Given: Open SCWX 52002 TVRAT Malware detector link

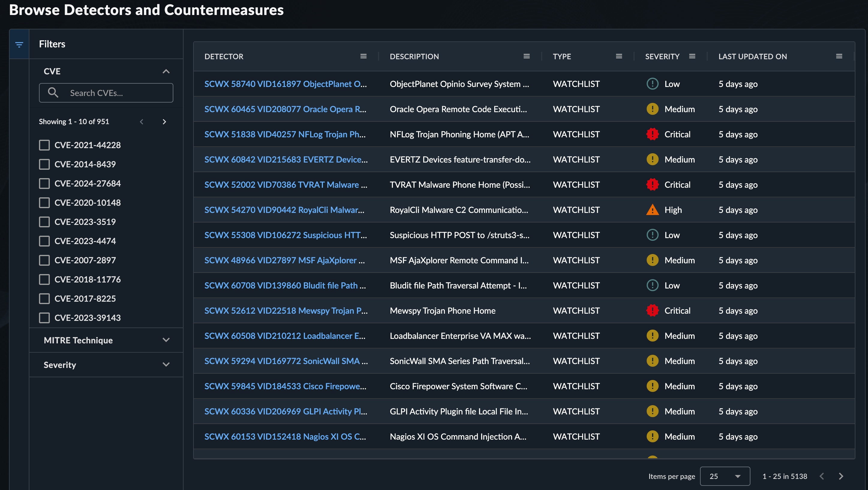Looking at the screenshot, I should 286,185.
